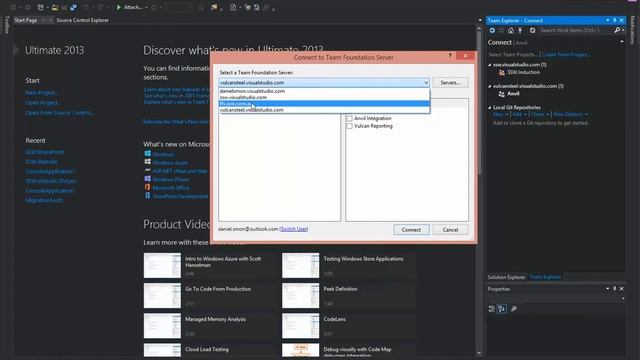This screenshot has height=360, width=640.
Task: Click the Refresh icon in Team Explorer
Action: pyautogui.click(x=532, y=30)
